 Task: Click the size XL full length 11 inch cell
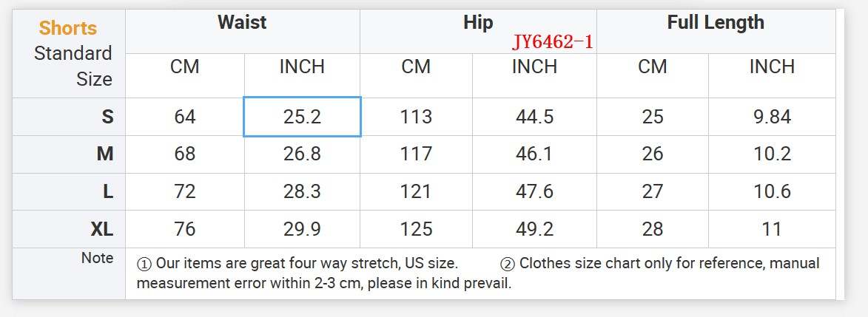(x=772, y=229)
